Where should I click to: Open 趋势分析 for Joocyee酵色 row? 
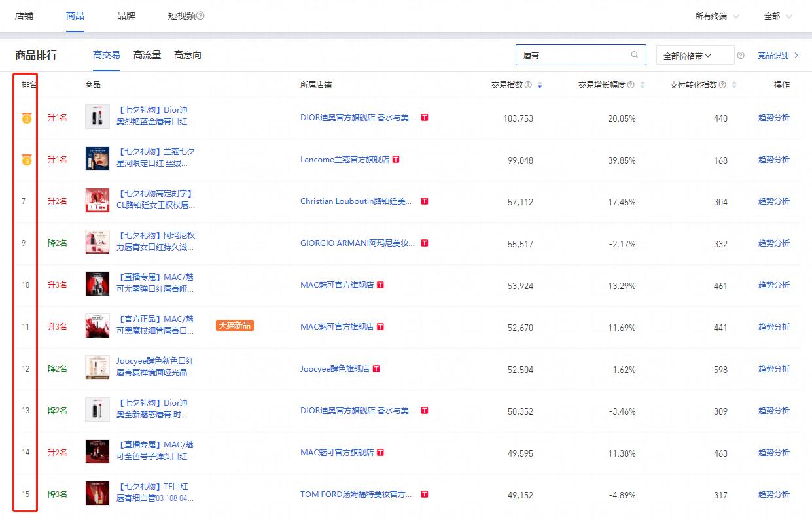774,369
